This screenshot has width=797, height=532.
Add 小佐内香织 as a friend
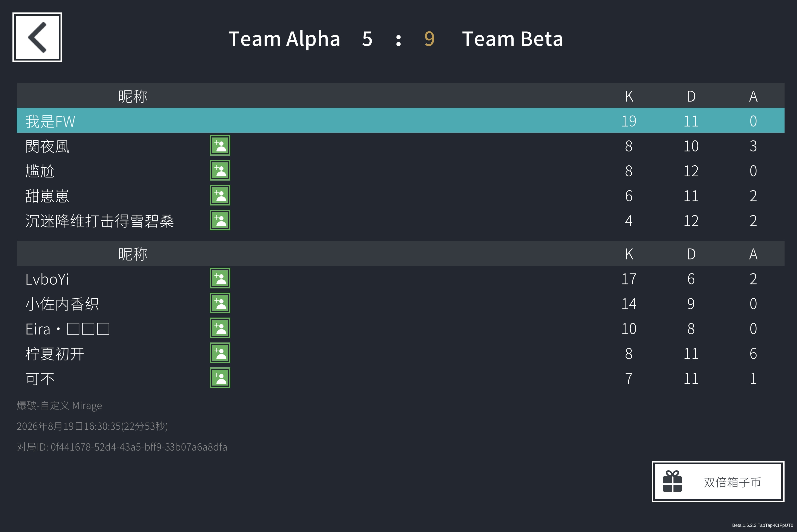(x=220, y=303)
